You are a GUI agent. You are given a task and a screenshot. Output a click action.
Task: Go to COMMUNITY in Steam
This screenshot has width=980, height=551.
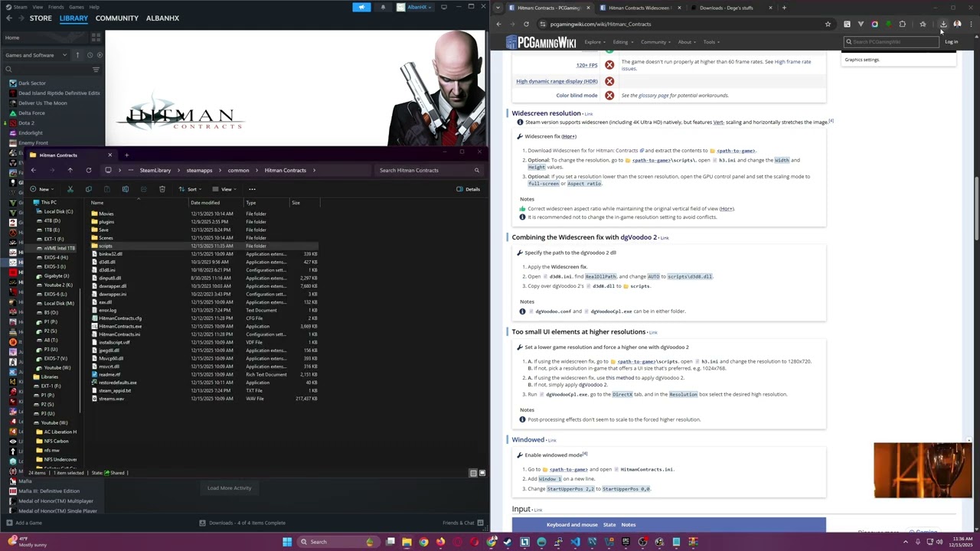[117, 18]
